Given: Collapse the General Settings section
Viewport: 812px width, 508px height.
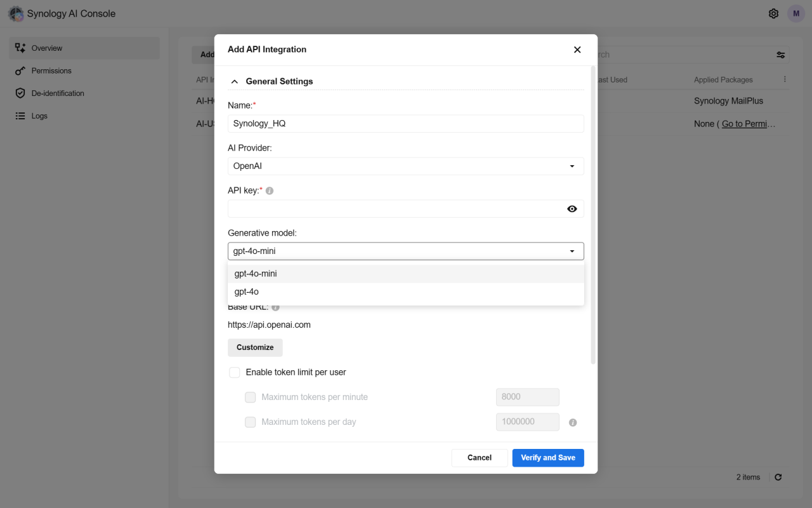Looking at the screenshot, I should click(x=234, y=81).
